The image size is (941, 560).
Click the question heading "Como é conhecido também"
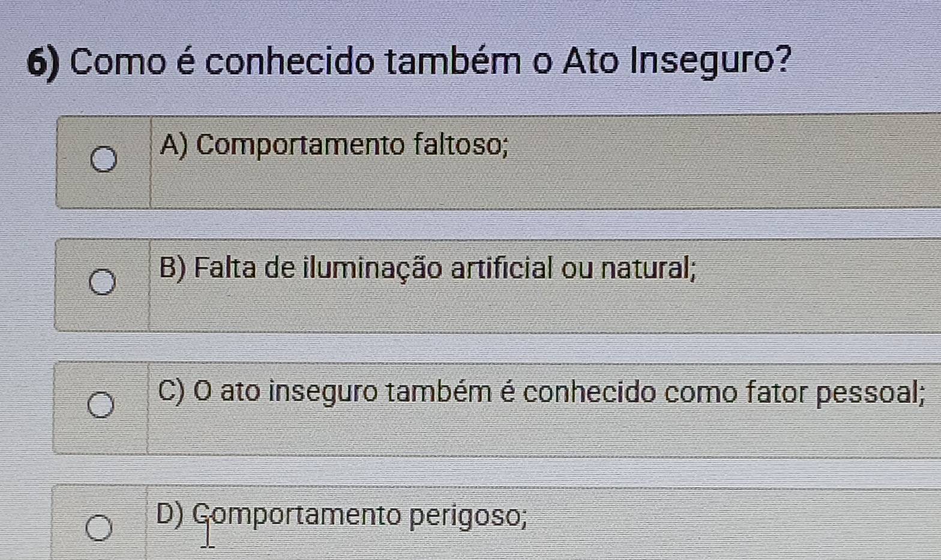[295, 62]
